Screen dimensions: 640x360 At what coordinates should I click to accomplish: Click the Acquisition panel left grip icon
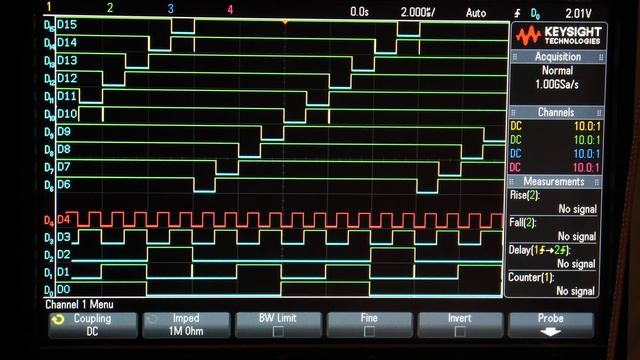pos(515,58)
